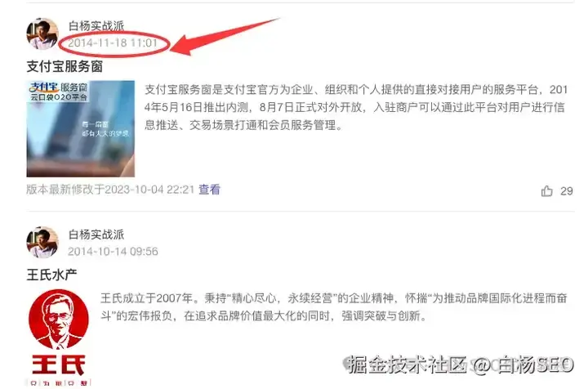
Task: Click the 支付宝服务窗 description paragraph
Action: click(356, 107)
